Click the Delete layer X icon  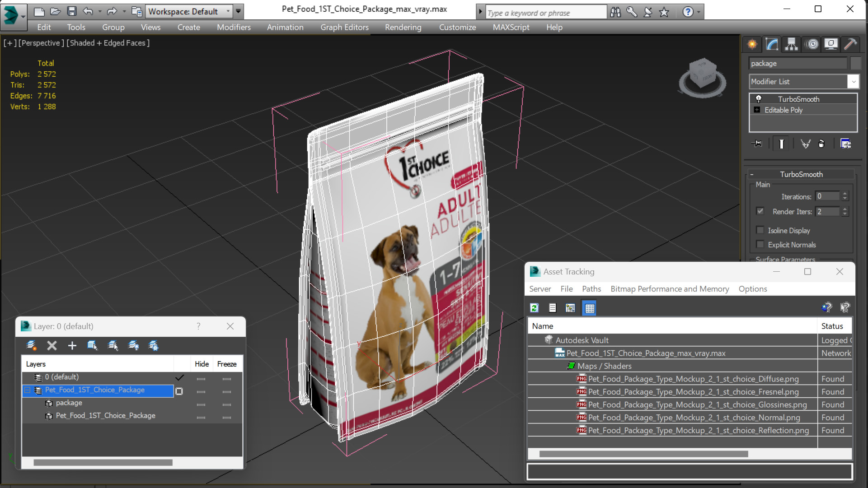click(x=52, y=346)
